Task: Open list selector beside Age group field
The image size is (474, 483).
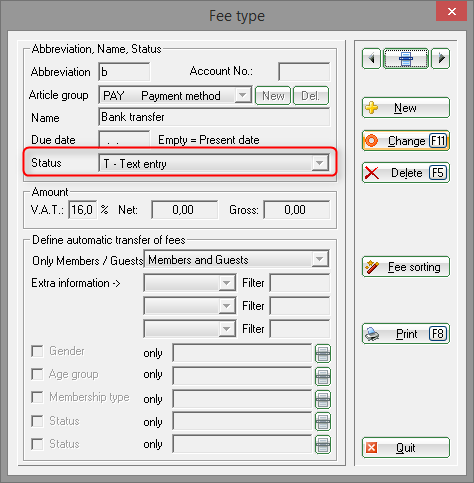Action: (323, 376)
